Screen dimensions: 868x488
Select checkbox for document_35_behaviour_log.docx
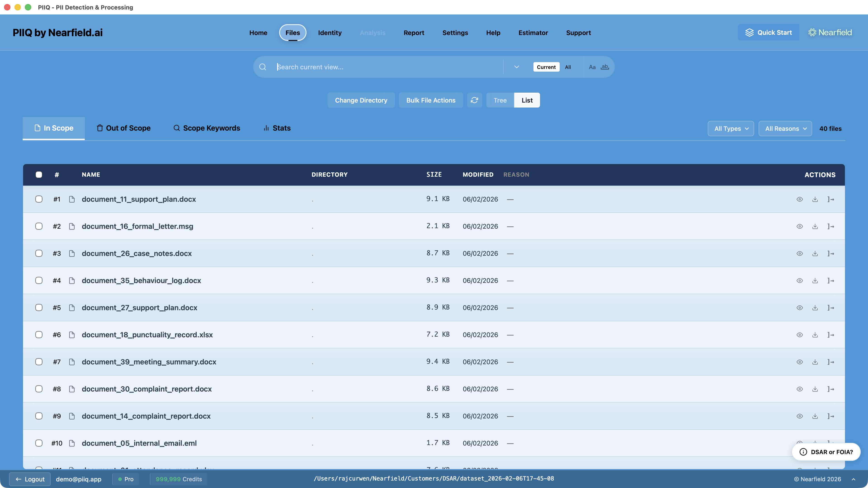pos(39,281)
